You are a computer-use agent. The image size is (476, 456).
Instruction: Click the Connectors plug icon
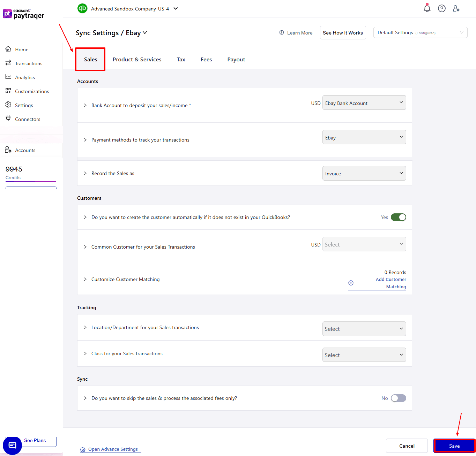8,119
